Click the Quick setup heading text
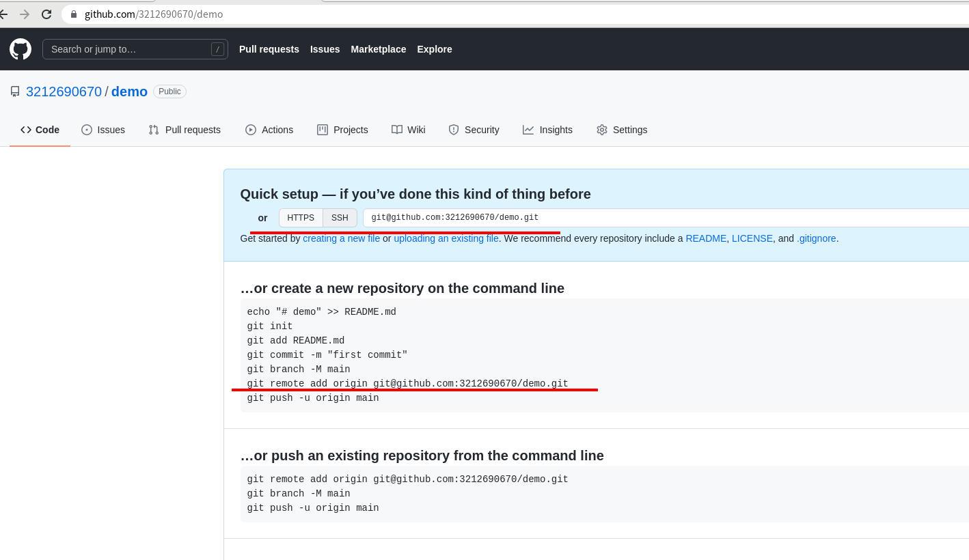This screenshot has width=969, height=560. coord(415,194)
